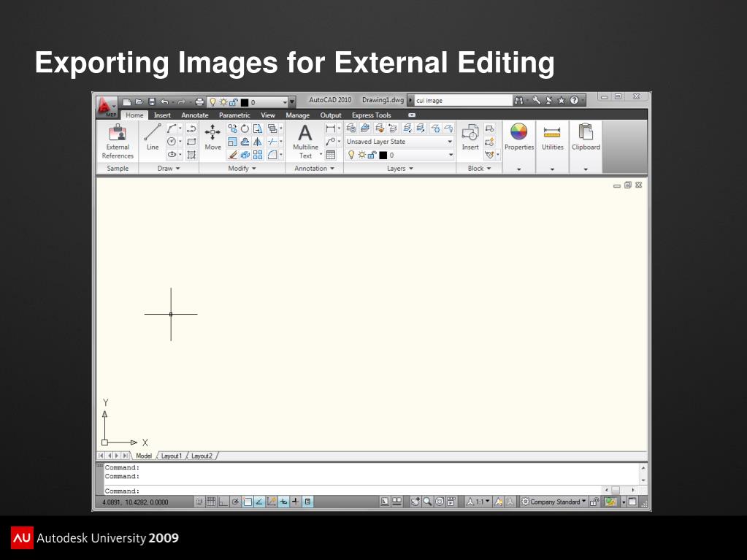Expand the Draw panel flyout
Viewport: 747px width, 560px height.
pyautogui.click(x=168, y=169)
